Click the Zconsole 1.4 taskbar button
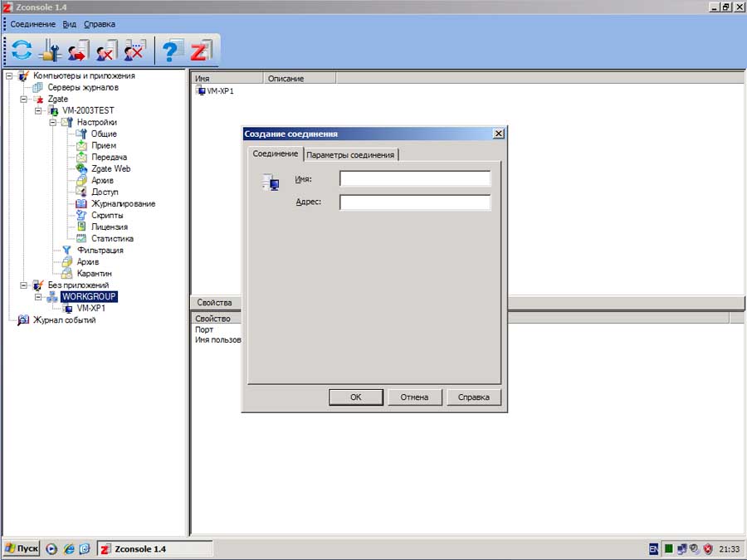 point(155,548)
